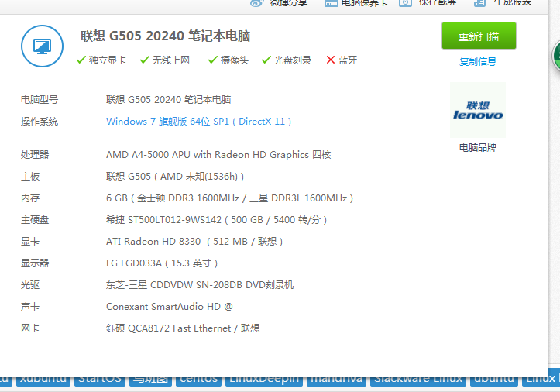Click the 处理器 row label
The image size is (560, 392).
tap(35, 155)
